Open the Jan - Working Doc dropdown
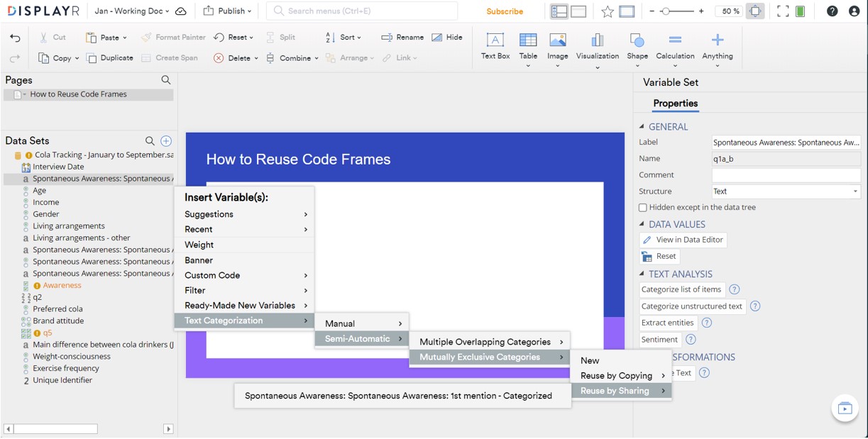 (132, 11)
